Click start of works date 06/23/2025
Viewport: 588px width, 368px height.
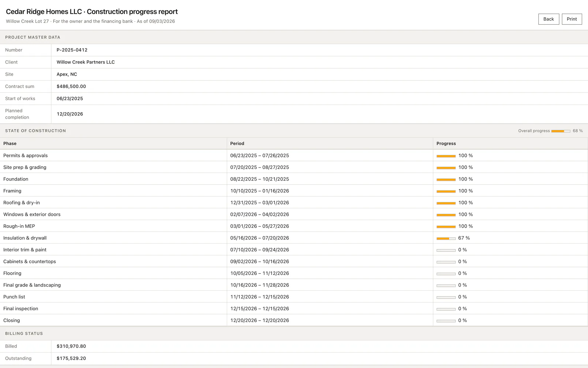[x=70, y=99]
